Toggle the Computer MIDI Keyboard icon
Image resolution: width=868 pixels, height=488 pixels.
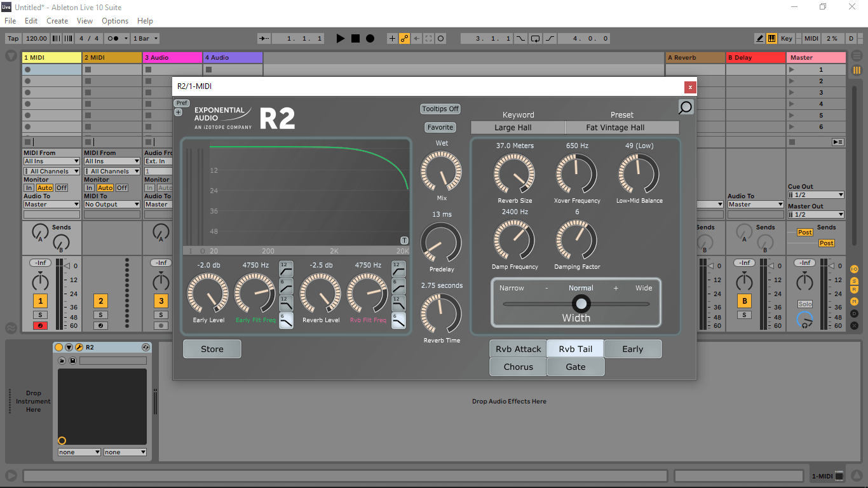tap(771, 39)
